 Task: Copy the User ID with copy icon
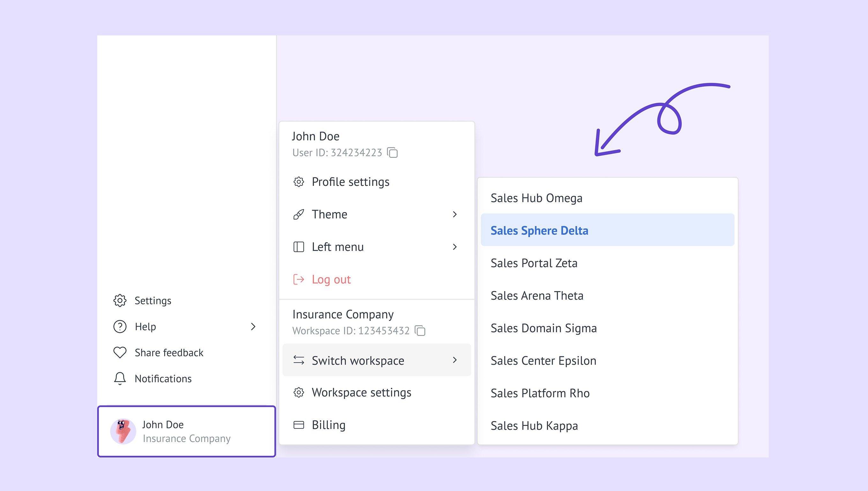pos(392,153)
